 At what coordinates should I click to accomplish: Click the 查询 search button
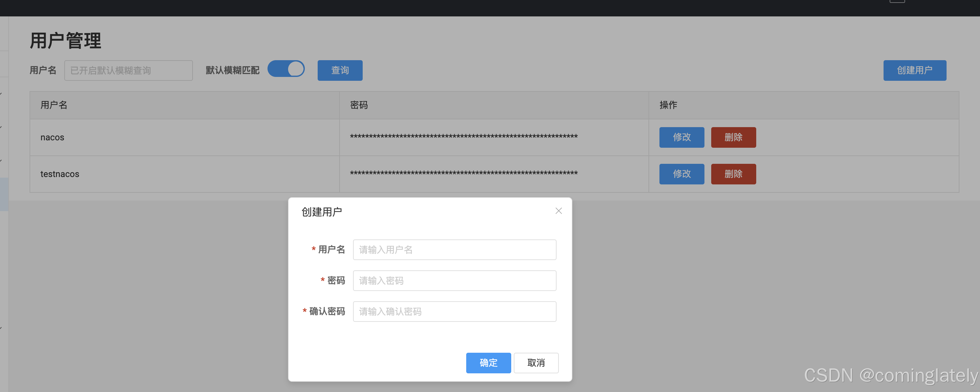[340, 70]
